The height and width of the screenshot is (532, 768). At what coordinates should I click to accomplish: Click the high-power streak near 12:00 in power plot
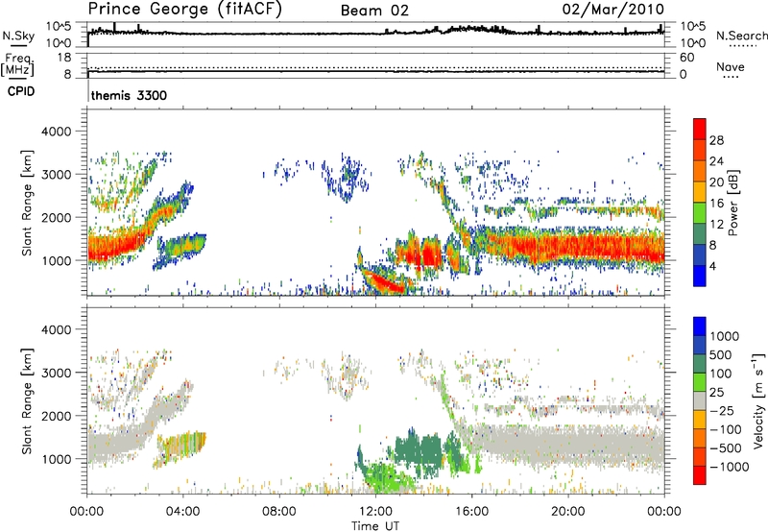click(385, 282)
